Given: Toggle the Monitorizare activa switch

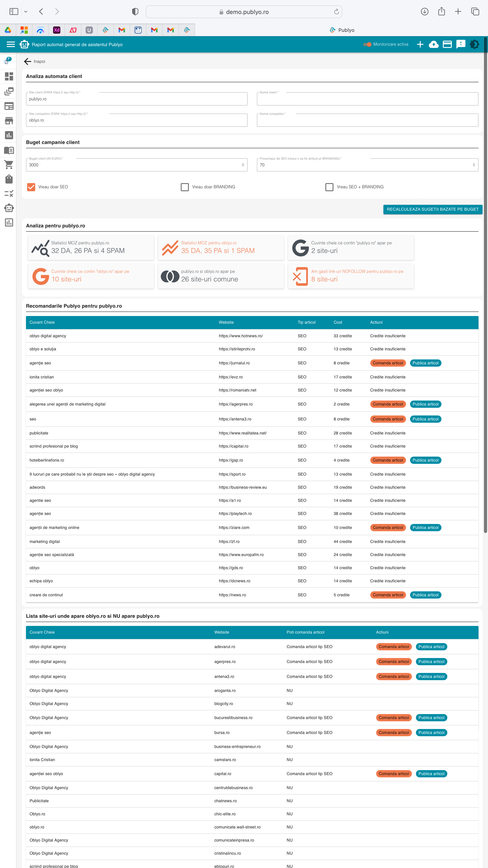Looking at the screenshot, I should point(367,45).
